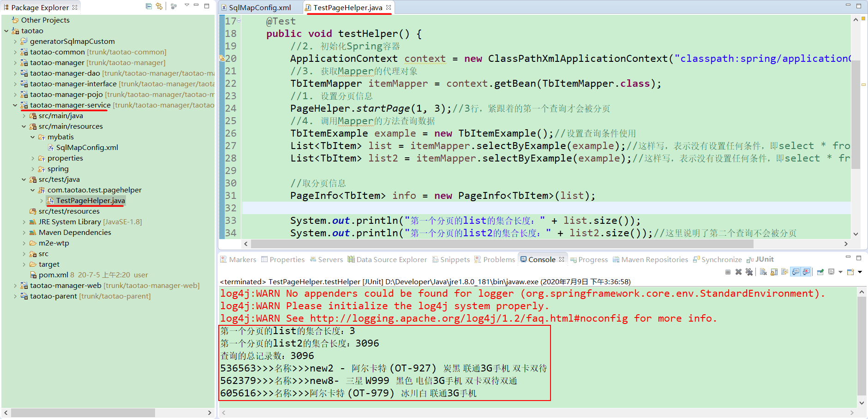Close the Console view tab
The width and height of the screenshot is (868, 419).
562,259
